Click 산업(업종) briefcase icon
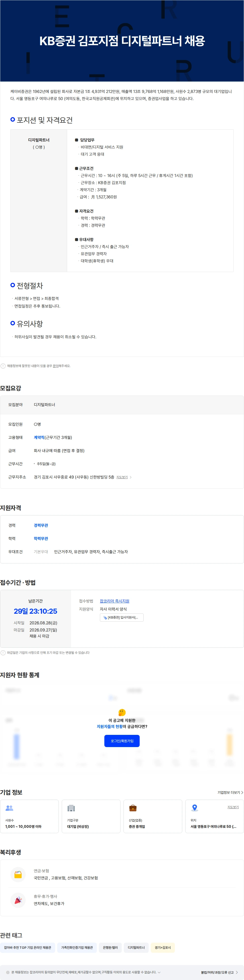 point(133,808)
